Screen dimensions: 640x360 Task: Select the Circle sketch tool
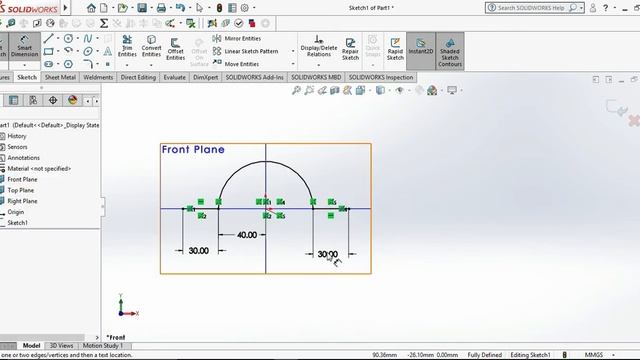click(68, 38)
